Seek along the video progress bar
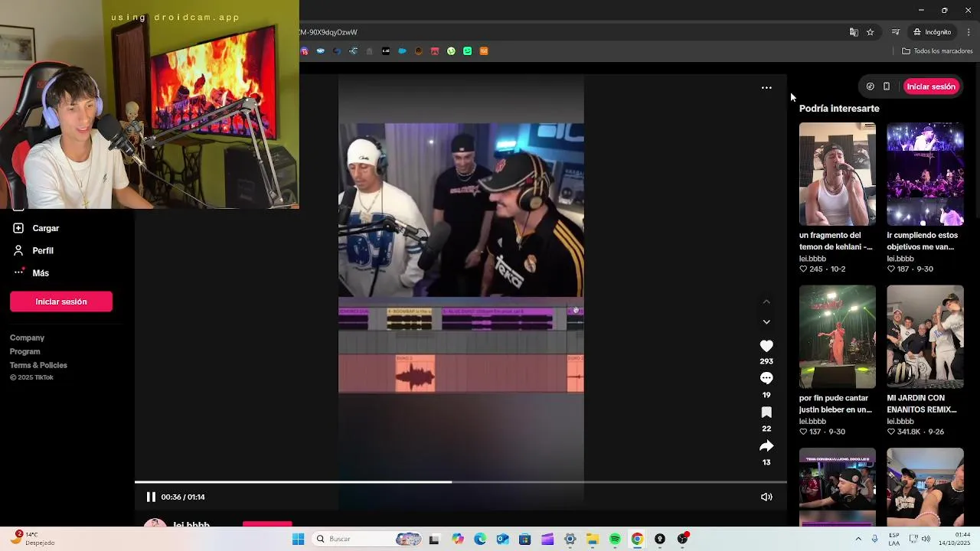Viewport: 980px width, 551px height. click(x=461, y=482)
